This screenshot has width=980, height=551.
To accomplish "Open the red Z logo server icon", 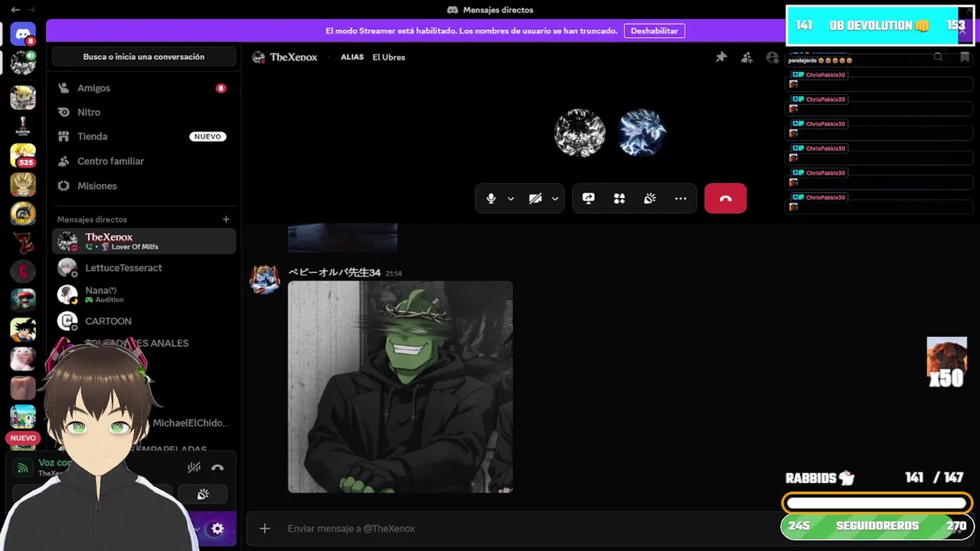I will click(x=23, y=243).
